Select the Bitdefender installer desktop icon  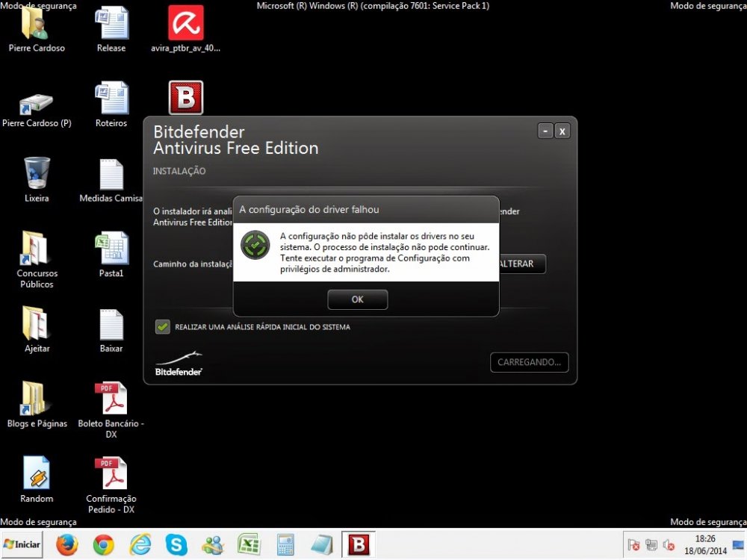coord(186,98)
